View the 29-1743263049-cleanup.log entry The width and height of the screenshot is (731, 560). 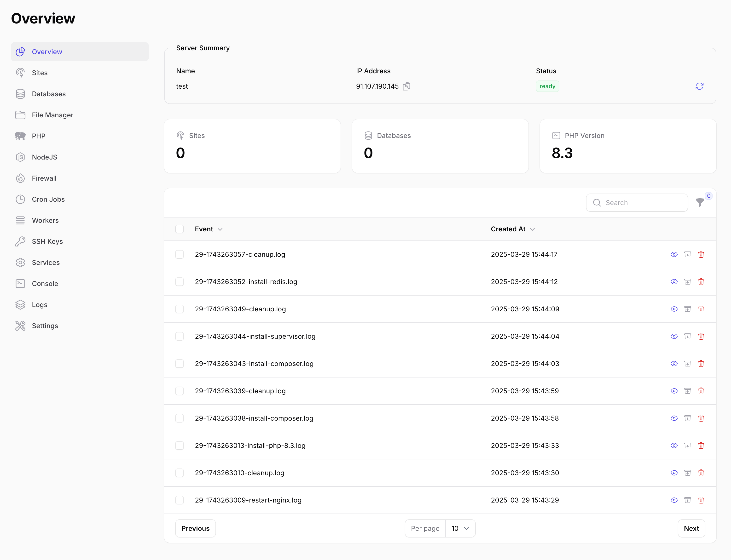click(x=674, y=309)
